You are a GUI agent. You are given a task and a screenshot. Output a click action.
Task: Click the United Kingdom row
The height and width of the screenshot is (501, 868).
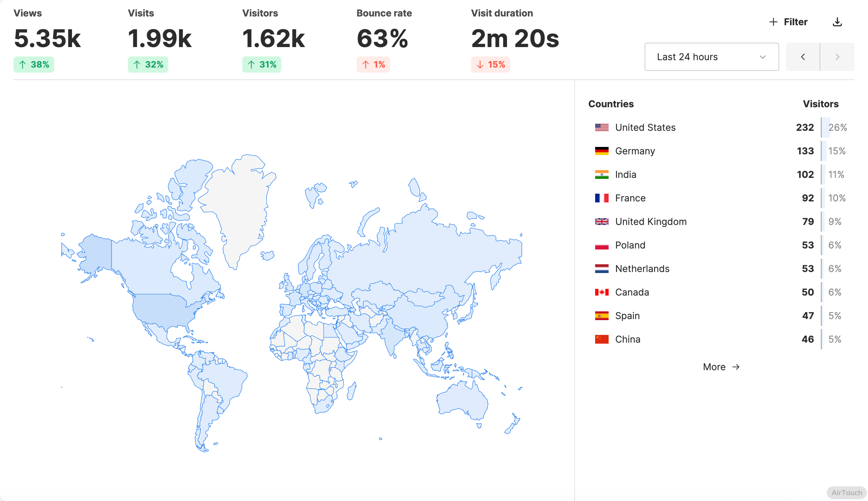[650, 222]
